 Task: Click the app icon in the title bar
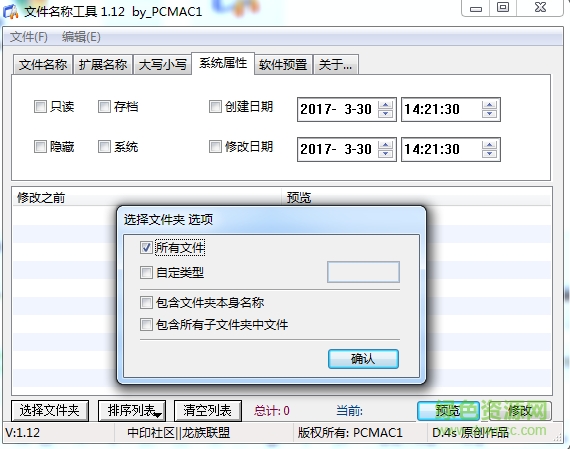(11, 11)
